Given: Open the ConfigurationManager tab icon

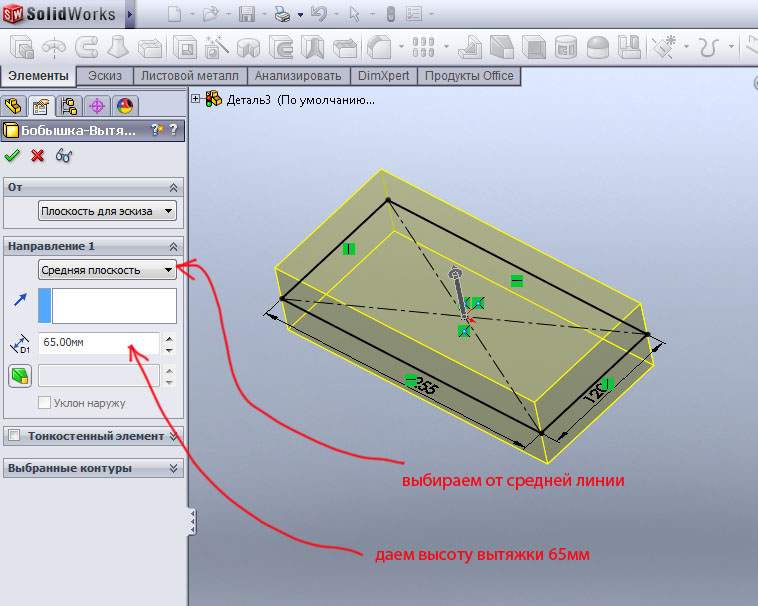Looking at the screenshot, I should click(68, 106).
